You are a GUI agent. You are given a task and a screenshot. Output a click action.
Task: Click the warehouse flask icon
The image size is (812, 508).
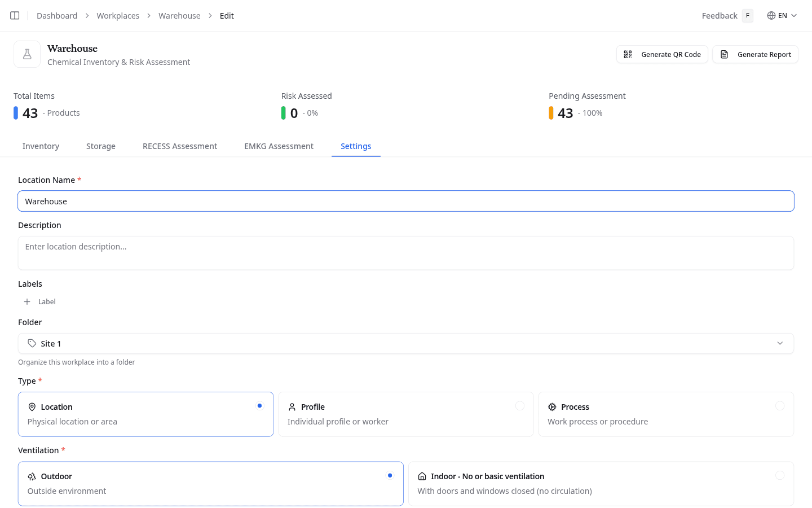27,54
